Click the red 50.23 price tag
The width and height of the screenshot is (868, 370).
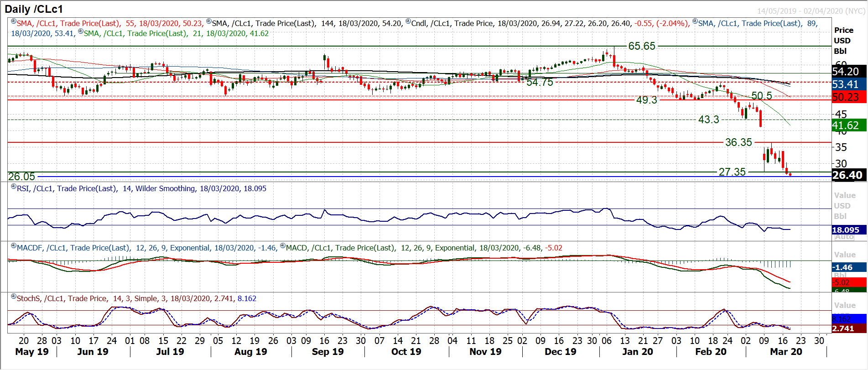[x=849, y=97]
